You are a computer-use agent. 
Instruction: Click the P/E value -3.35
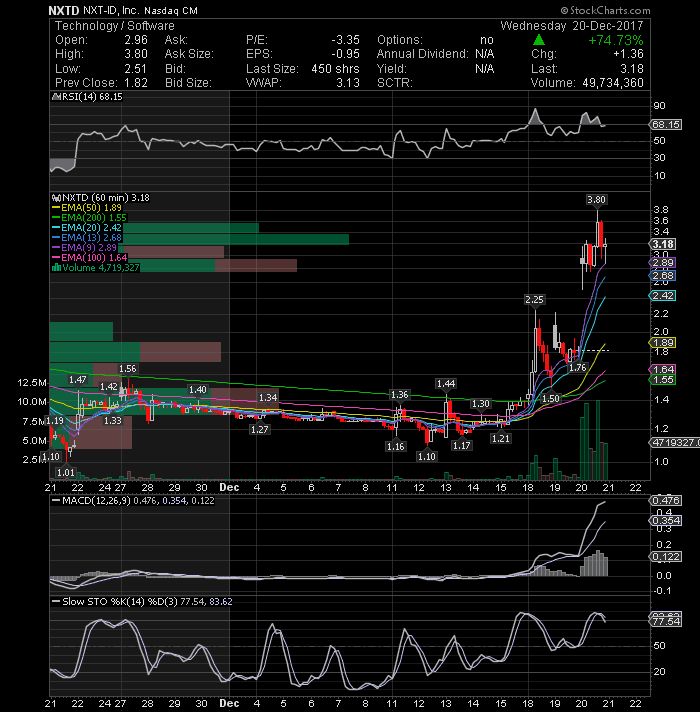point(345,40)
